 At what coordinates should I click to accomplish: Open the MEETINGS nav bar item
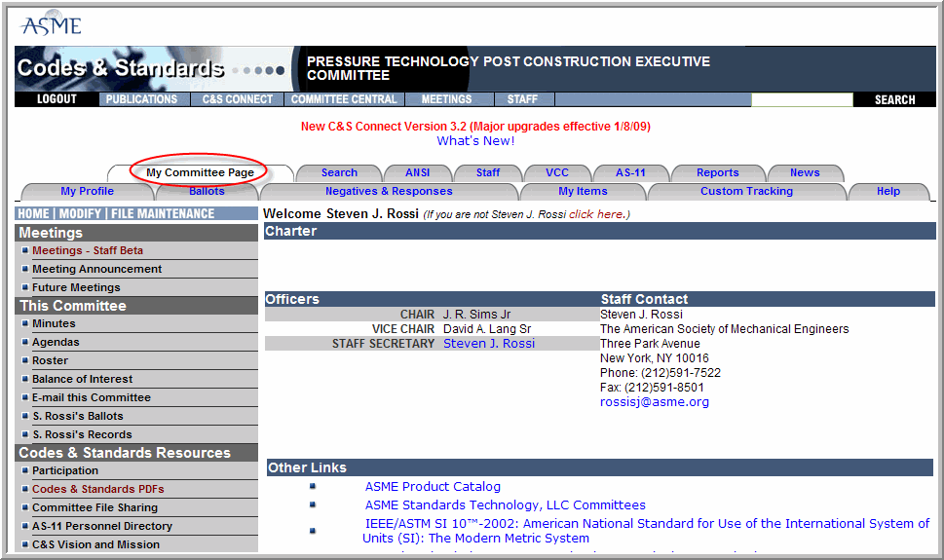tap(447, 99)
